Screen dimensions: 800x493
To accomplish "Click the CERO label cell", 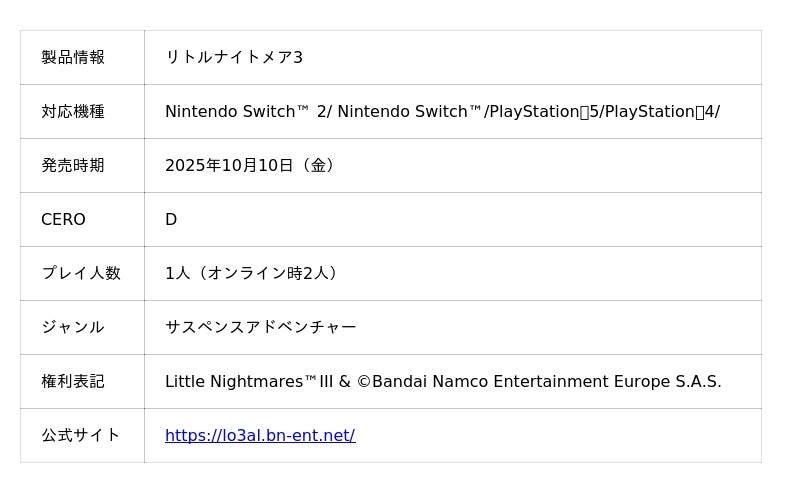I will [63, 219].
